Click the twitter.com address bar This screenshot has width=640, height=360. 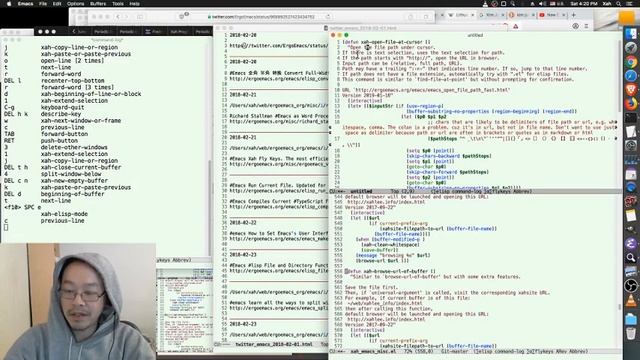click(x=263, y=17)
